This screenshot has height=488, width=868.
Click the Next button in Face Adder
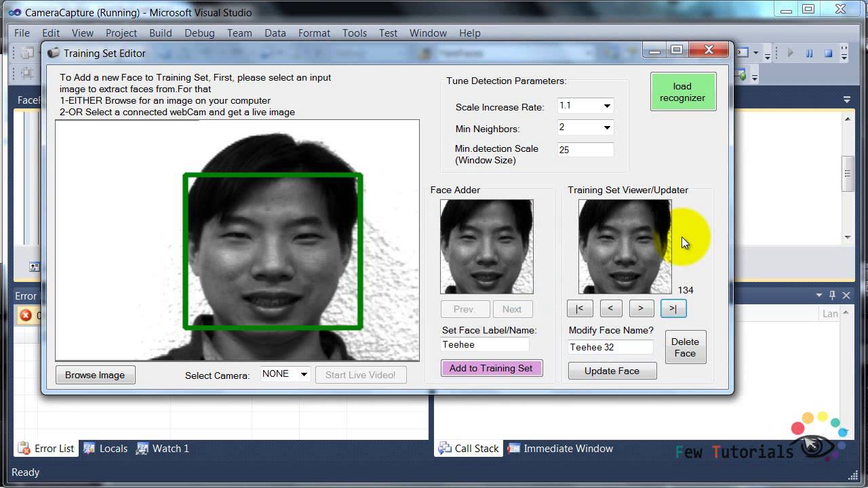tap(512, 309)
